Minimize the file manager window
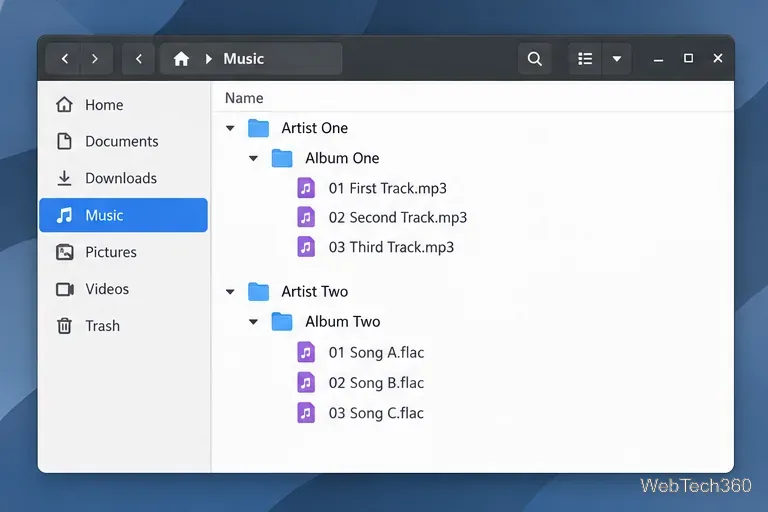The height and width of the screenshot is (512, 768). [x=658, y=59]
